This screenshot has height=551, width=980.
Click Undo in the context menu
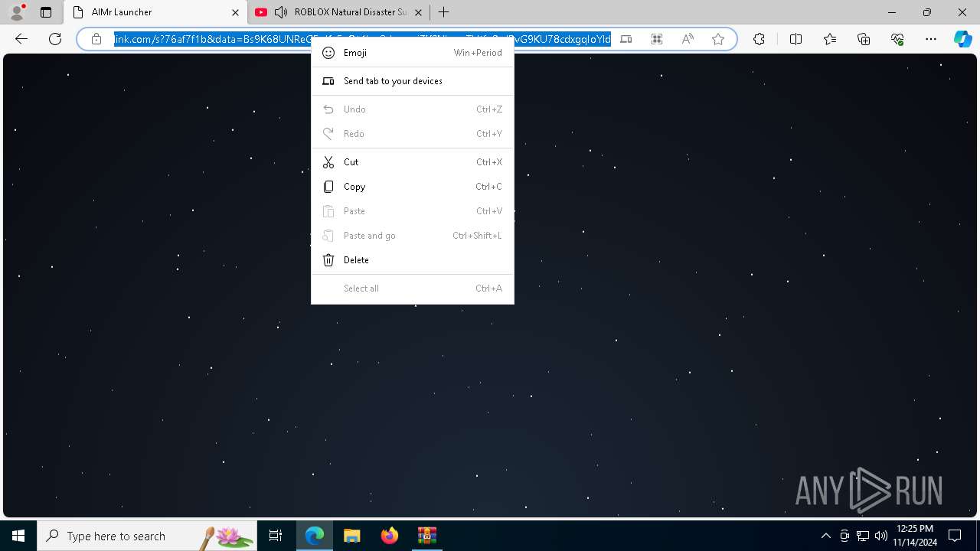(x=413, y=109)
